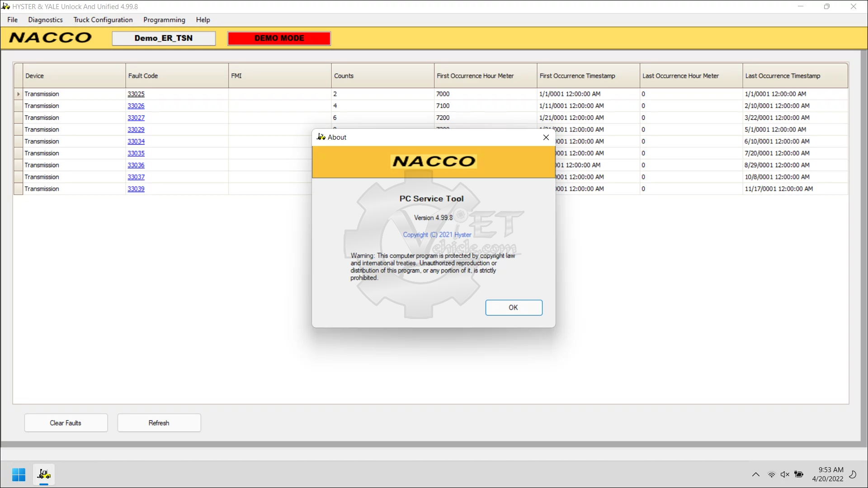Click the focus assist moon icon

tap(853, 474)
